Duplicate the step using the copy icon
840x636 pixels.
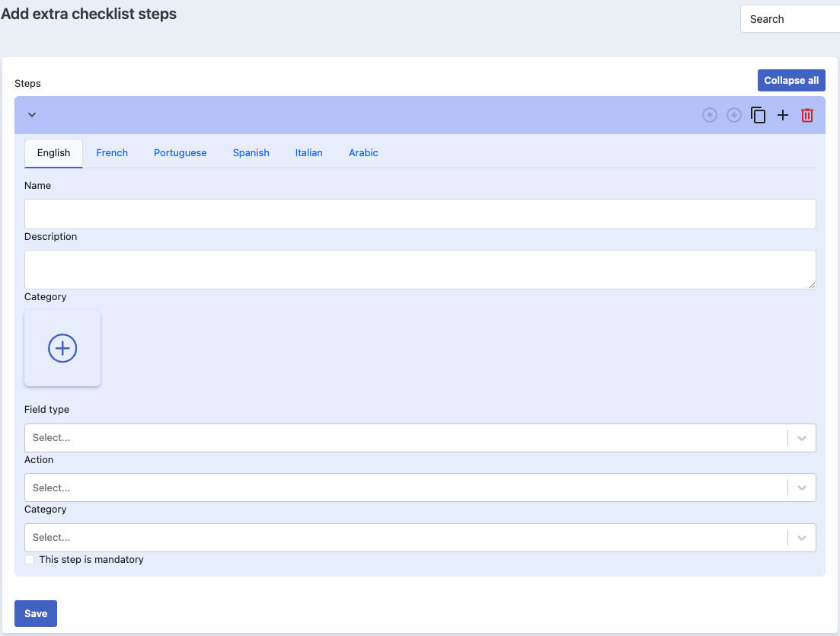759,115
